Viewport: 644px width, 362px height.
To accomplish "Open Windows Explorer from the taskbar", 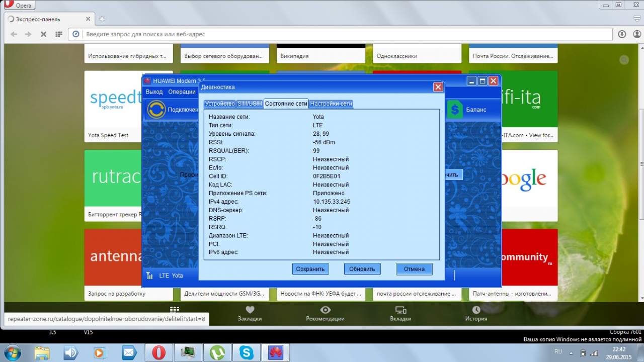I will point(42,352).
